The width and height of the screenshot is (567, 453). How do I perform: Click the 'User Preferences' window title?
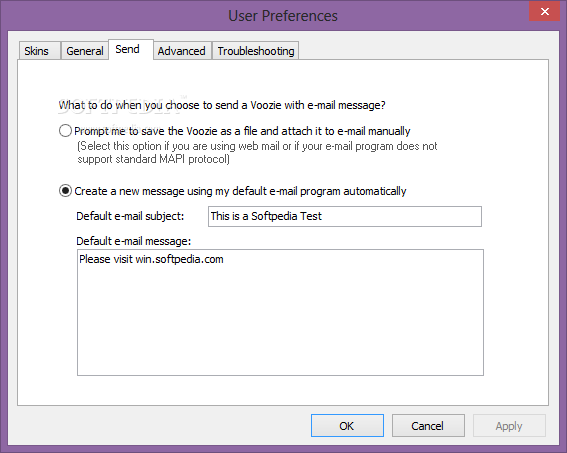point(283,16)
